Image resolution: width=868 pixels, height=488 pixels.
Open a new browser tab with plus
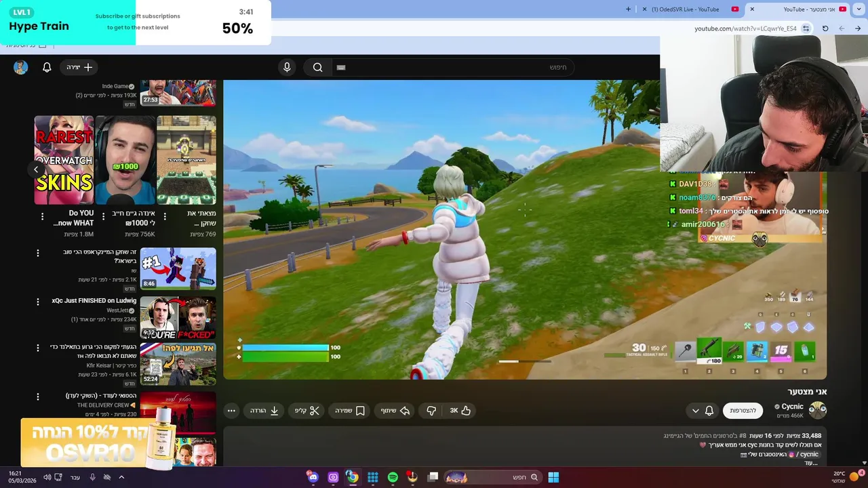click(628, 9)
